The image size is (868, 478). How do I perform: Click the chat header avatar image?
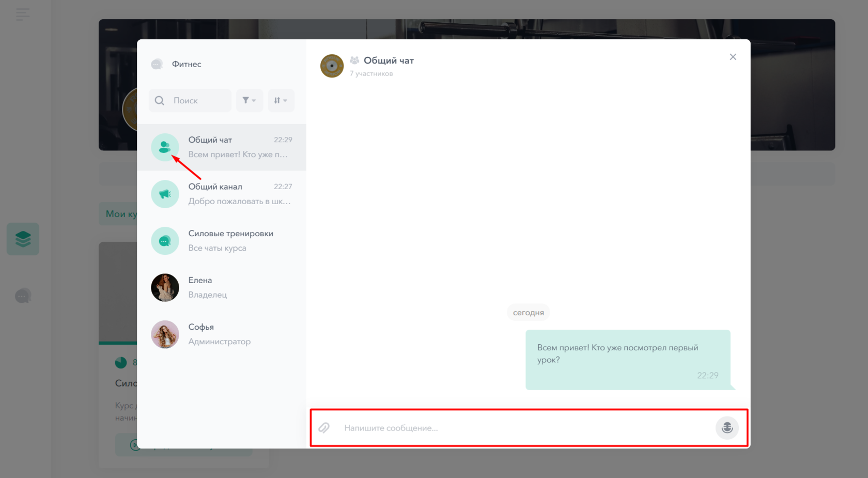[332, 66]
